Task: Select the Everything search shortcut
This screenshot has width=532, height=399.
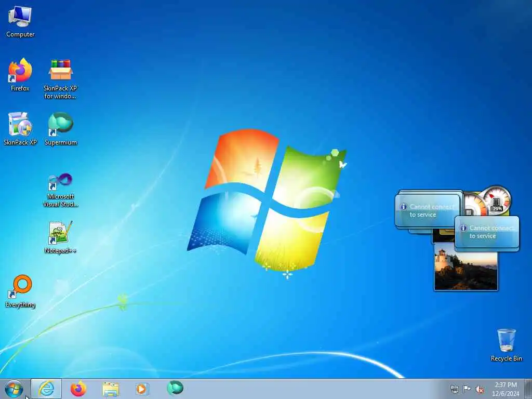Action: pos(20,291)
